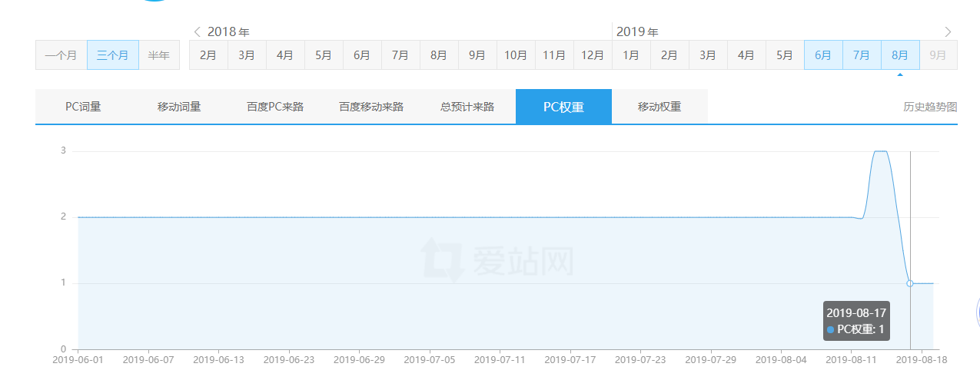
Task: Switch to the 移动词量 tab
Action: point(179,107)
